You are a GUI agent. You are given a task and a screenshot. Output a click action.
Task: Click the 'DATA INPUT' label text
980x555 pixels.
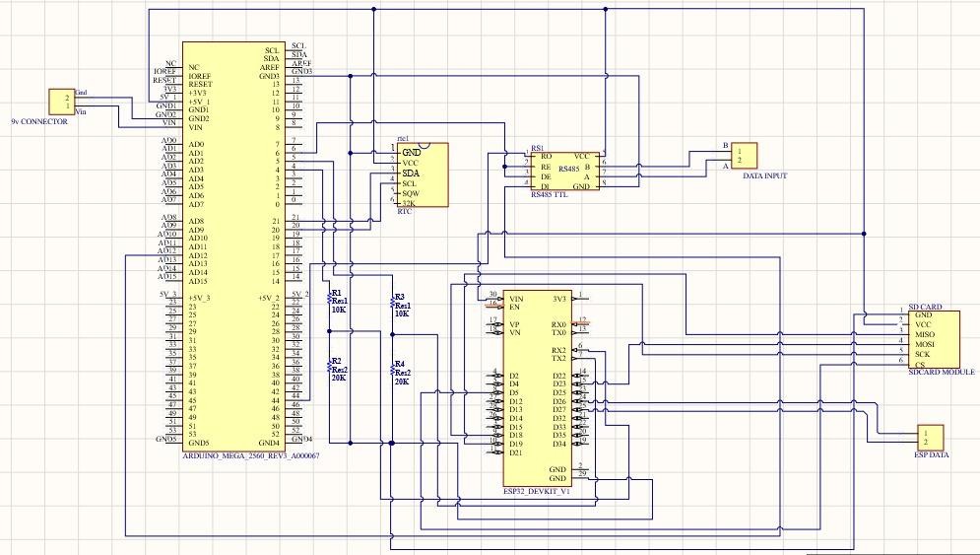click(x=765, y=175)
